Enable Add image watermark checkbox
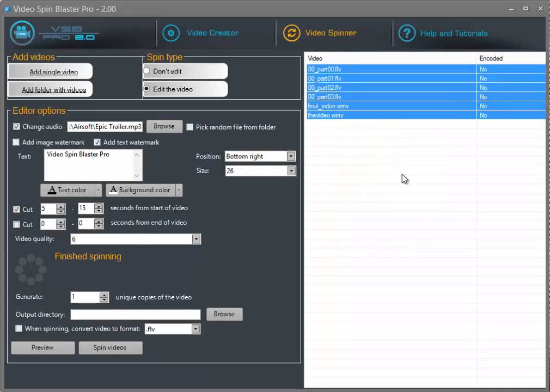550x392 pixels. 16,142
